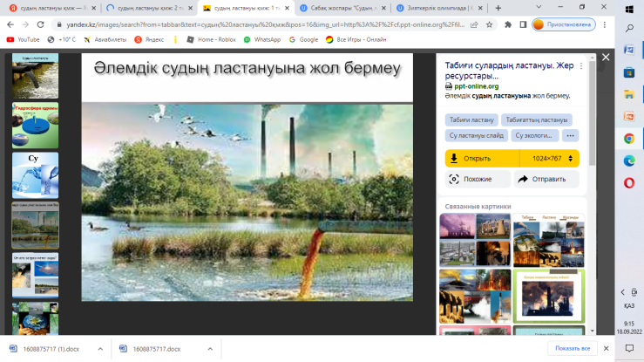Open the volcano and fire related image

click(475, 297)
